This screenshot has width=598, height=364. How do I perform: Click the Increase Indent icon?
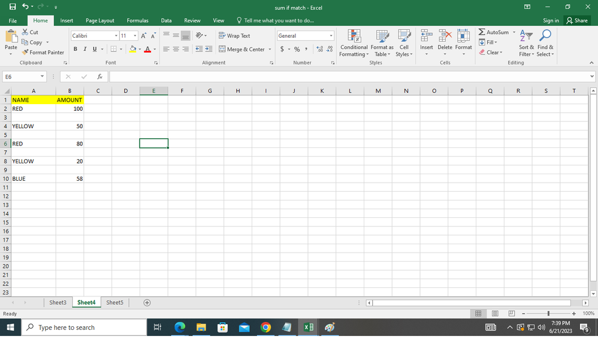click(209, 48)
